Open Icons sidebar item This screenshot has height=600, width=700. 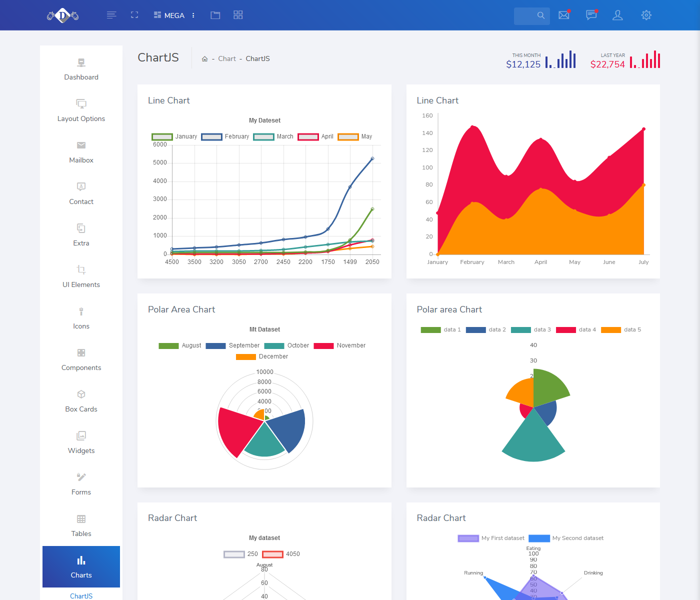81,318
